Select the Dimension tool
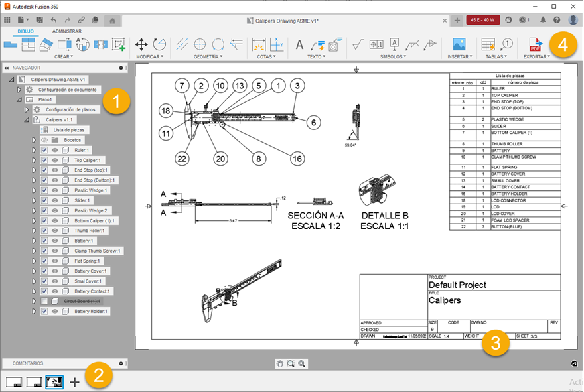Image resolution: width=584 pixels, height=392 pixels. (258, 44)
